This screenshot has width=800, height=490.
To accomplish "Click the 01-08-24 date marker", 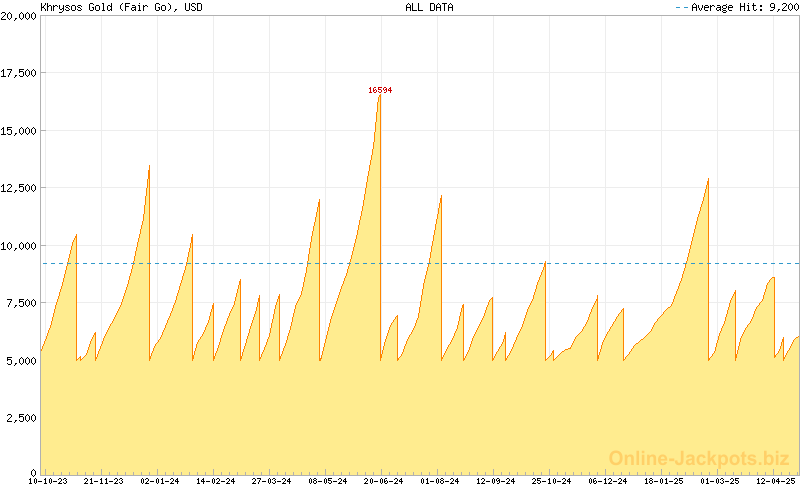I will tap(440, 481).
